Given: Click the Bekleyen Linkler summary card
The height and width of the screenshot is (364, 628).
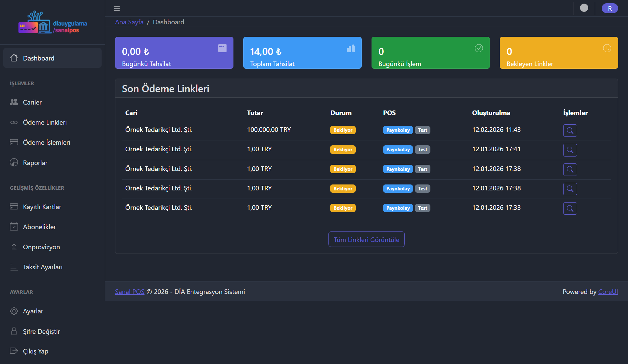Looking at the screenshot, I should pyautogui.click(x=559, y=53).
